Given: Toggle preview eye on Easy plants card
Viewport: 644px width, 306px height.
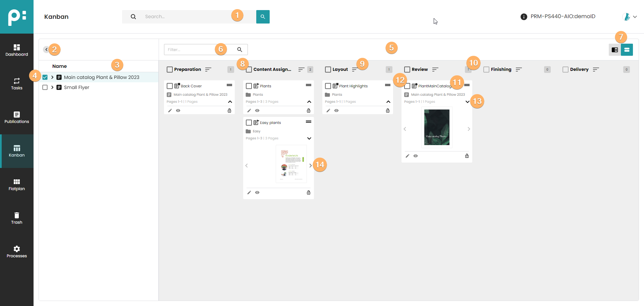Looking at the screenshot, I should (257, 192).
